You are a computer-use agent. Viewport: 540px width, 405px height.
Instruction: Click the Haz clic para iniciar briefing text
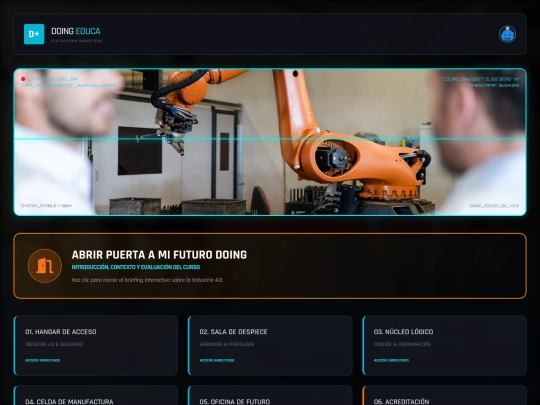pos(147,280)
